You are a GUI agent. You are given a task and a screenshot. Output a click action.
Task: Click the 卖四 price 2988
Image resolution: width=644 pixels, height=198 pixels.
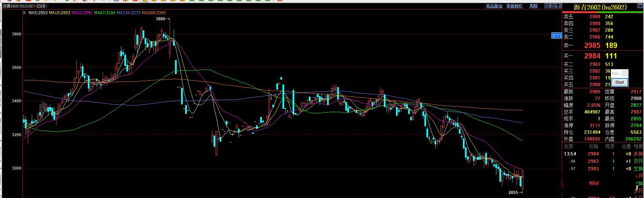(x=595, y=23)
